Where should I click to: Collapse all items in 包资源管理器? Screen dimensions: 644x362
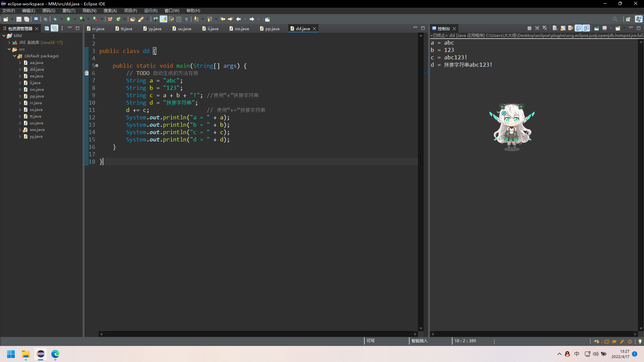[47, 28]
